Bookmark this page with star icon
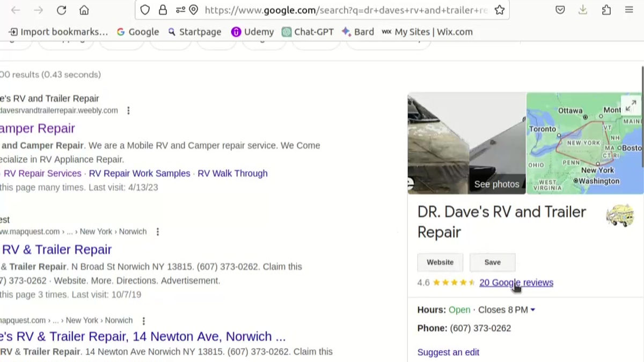The width and height of the screenshot is (644, 362). [500, 10]
